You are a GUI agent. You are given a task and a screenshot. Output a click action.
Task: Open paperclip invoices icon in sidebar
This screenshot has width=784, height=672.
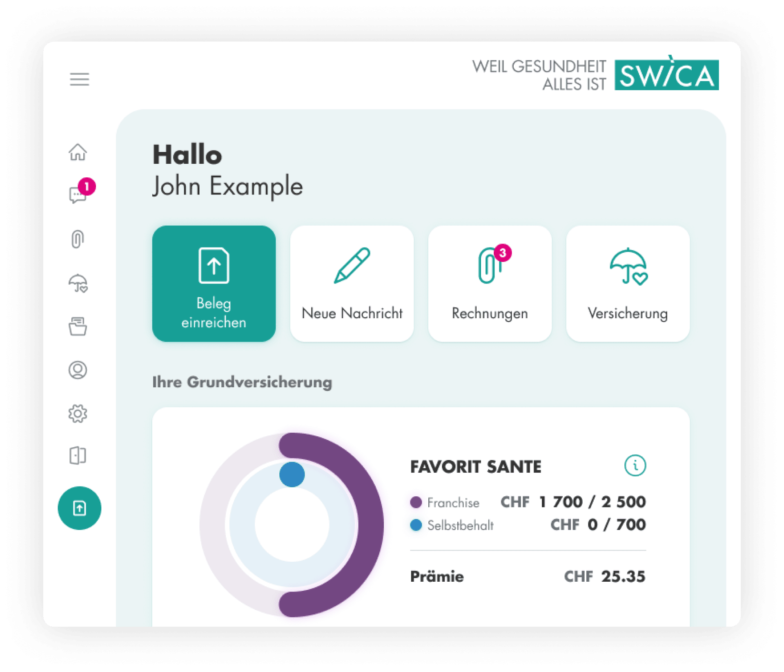tap(78, 239)
